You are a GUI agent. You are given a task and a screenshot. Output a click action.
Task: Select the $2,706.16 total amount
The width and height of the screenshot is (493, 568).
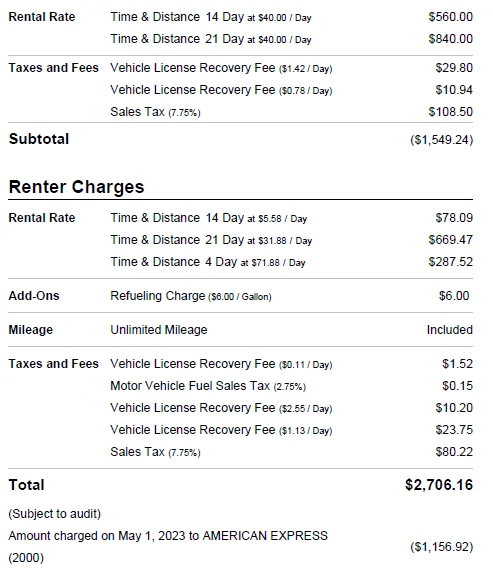tap(439, 485)
